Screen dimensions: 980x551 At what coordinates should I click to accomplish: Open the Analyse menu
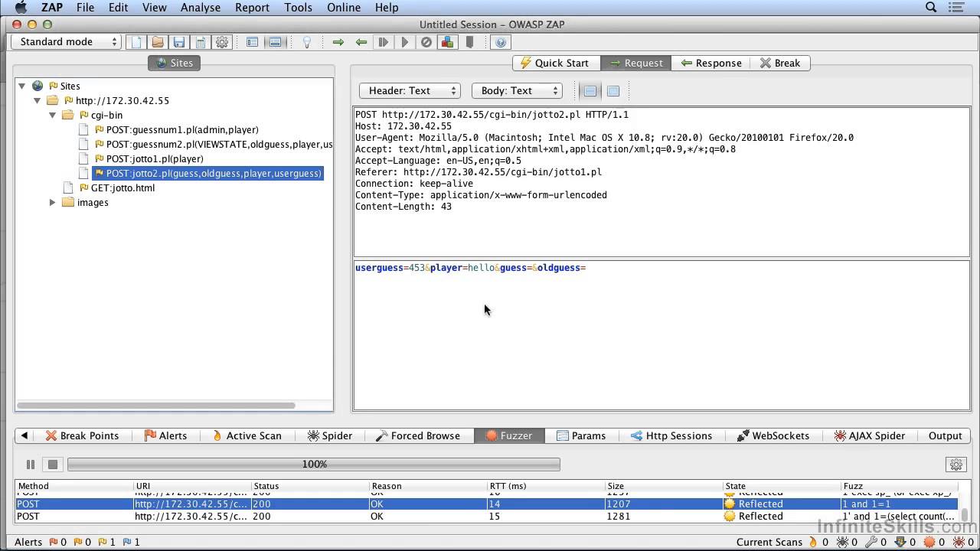[201, 8]
